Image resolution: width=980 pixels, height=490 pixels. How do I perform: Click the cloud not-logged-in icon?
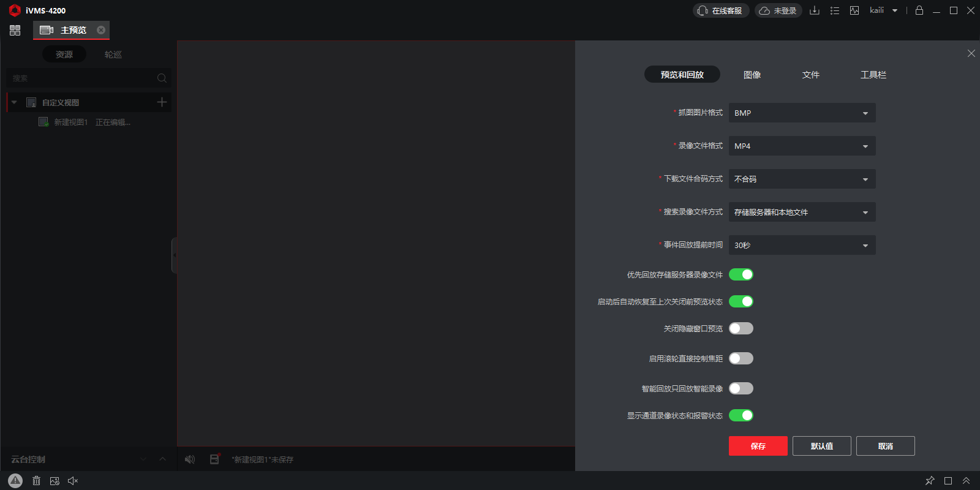[764, 10]
